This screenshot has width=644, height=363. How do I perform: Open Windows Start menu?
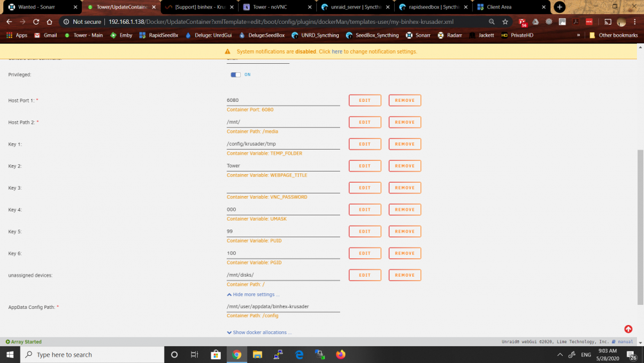tap(10, 355)
